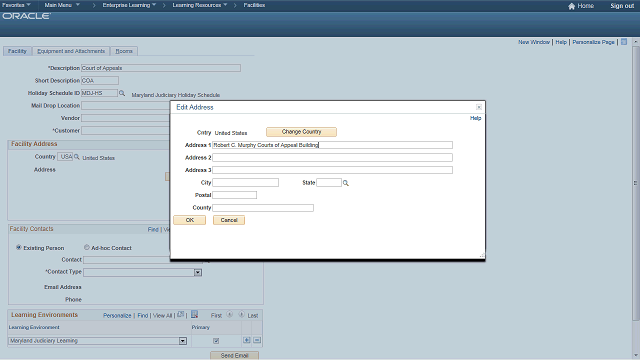Image resolution: width=640 pixels, height=360 pixels.
Task: Click the Postal input field
Action: [234, 195]
